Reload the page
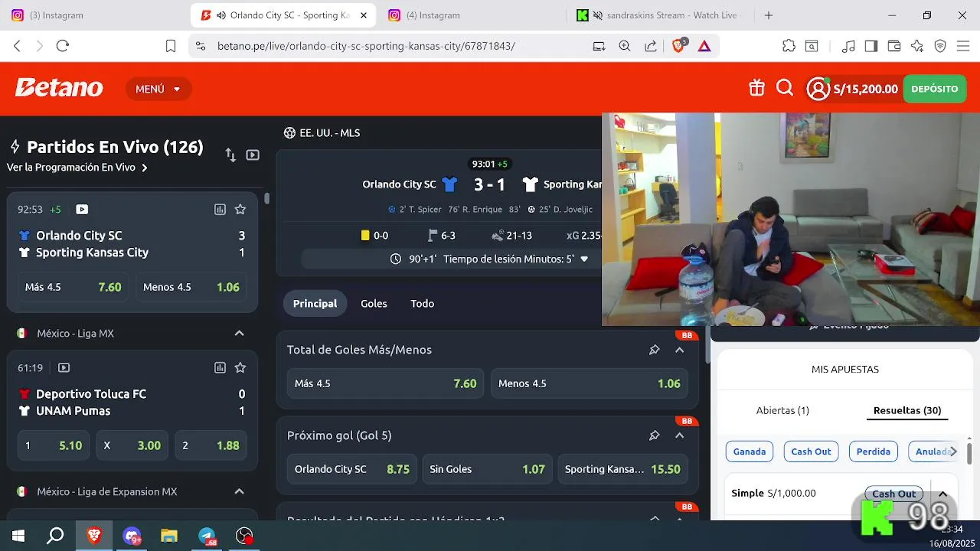Image resolution: width=980 pixels, height=551 pixels. 63,46
